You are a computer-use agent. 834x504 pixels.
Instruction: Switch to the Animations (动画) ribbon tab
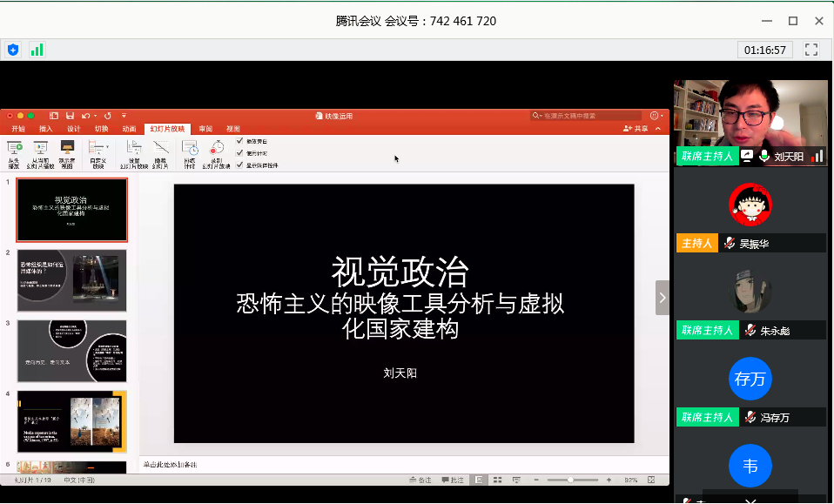pos(129,129)
